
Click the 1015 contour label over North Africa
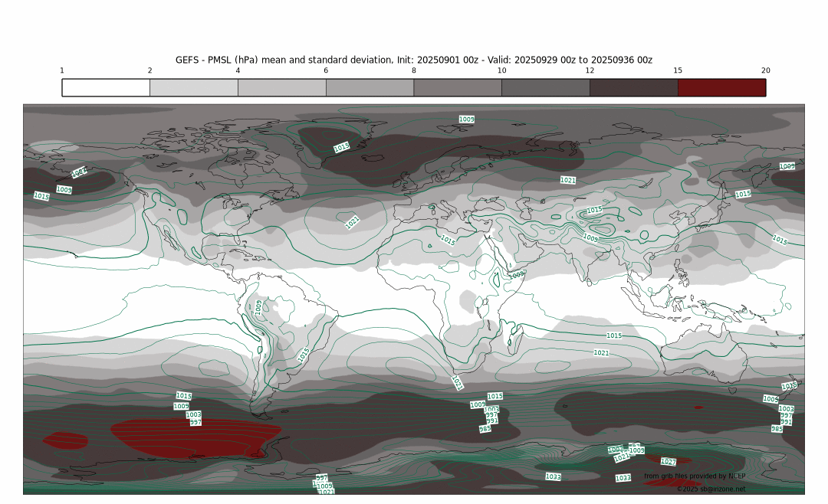tap(448, 241)
